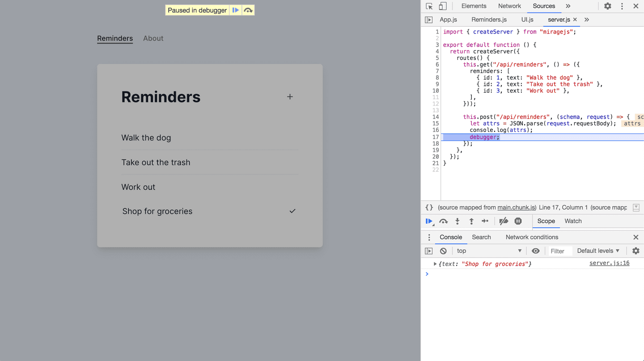
Task: Expand the logged {text: "Shop for groceries"} object
Action: (x=434, y=264)
